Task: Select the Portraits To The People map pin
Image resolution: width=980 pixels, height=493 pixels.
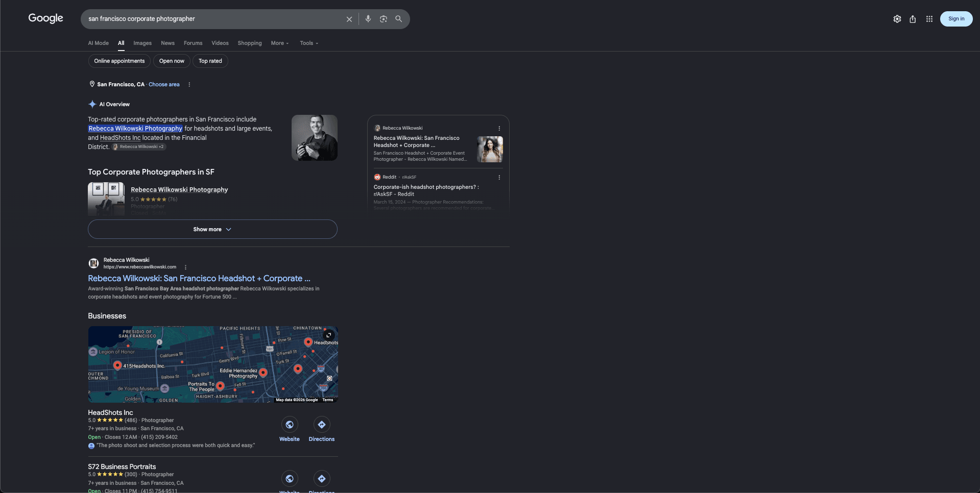Action: [x=220, y=386]
